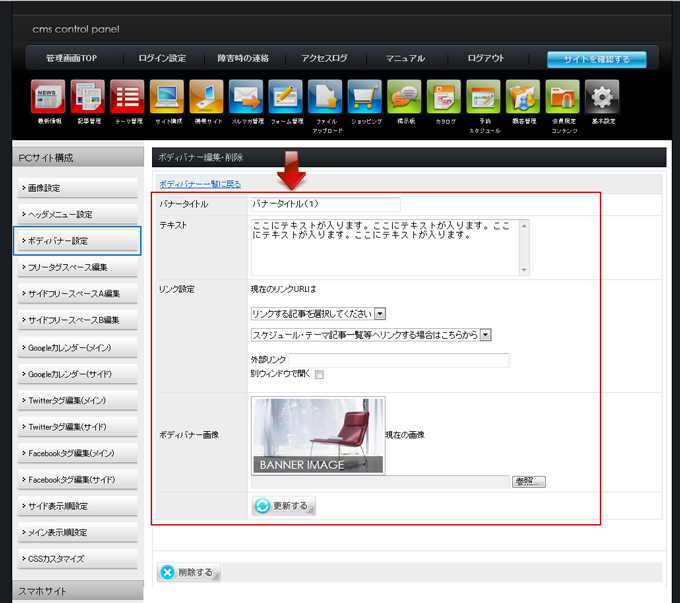Open the 掲示板 bulletin board icon
This screenshot has height=603, width=680.
[404, 97]
